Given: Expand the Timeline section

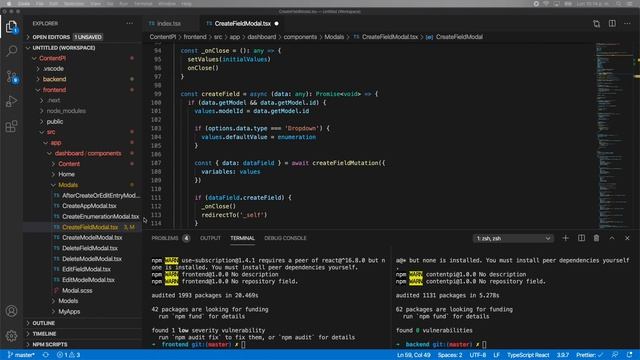Looking at the screenshot, I should pyautogui.click(x=82, y=333).
